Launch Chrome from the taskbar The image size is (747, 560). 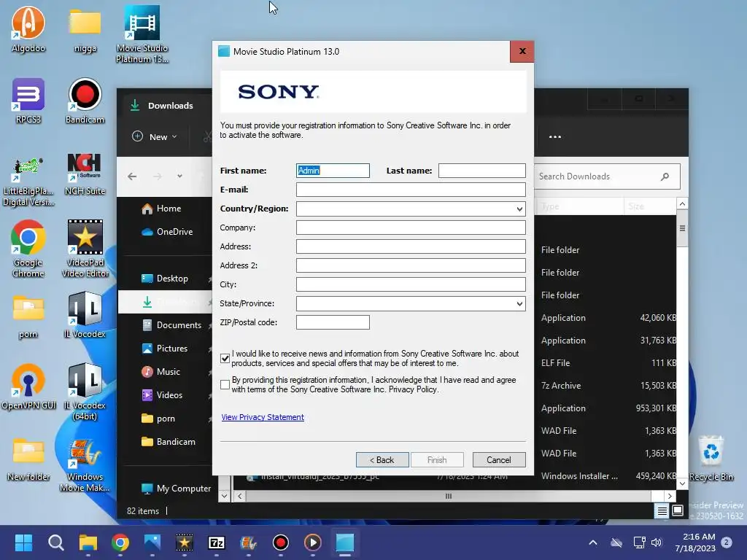[120, 542]
